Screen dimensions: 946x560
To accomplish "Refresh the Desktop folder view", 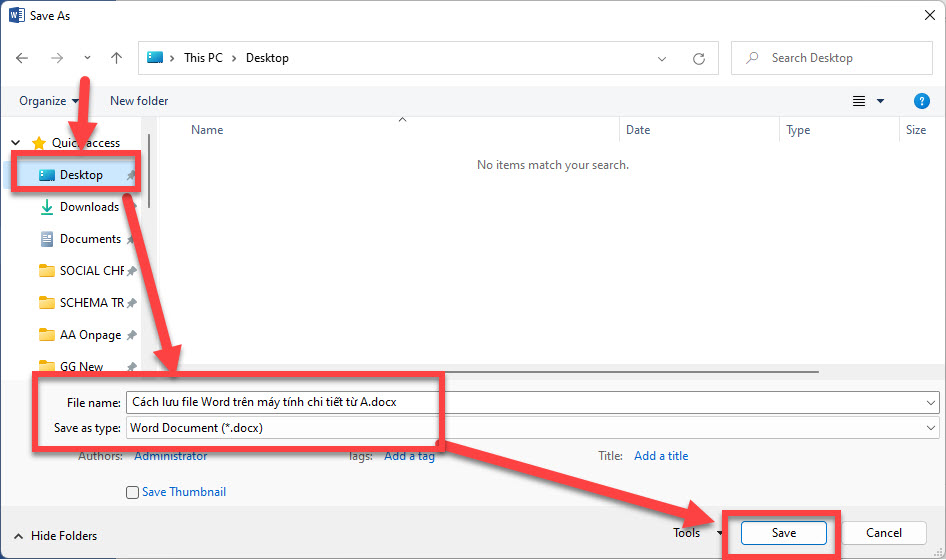I will (x=699, y=58).
